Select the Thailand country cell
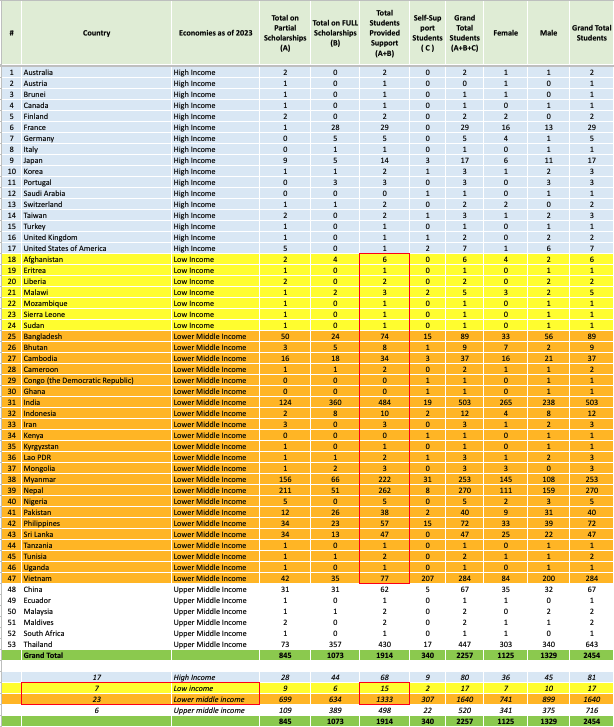This screenshot has height=727, width=614. pos(96,644)
